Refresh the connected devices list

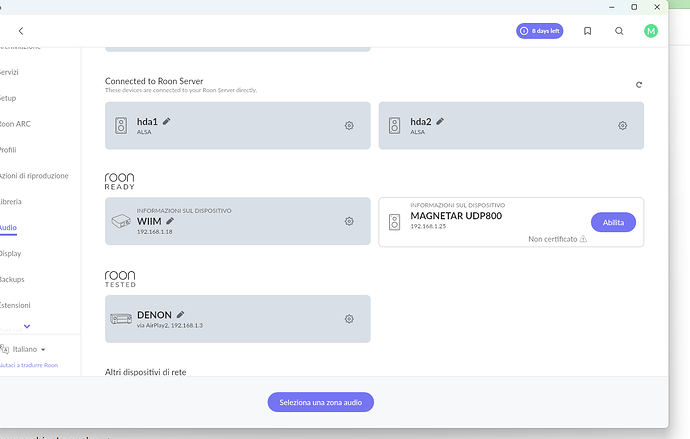pyautogui.click(x=639, y=85)
